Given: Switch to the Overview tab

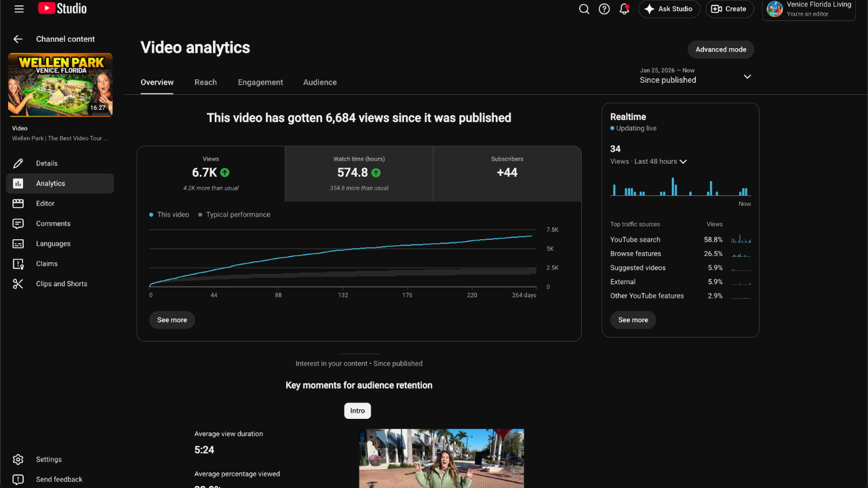Looking at the screenshot, I should point(157,82).
